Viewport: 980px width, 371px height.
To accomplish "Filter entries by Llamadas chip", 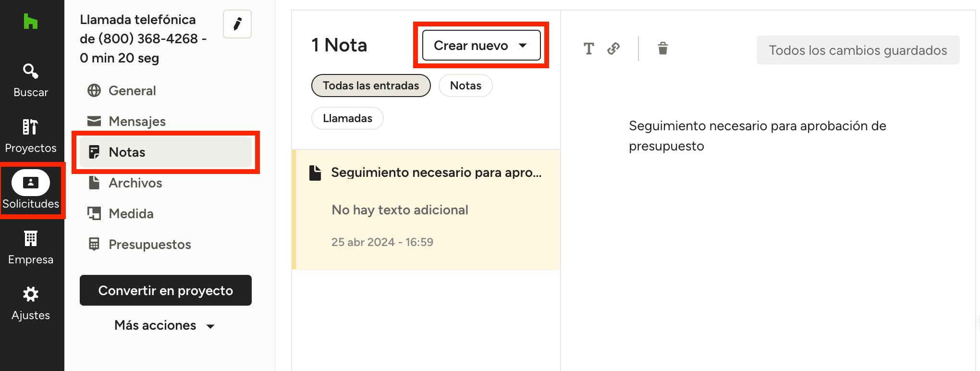I will (x=347, y=118).
